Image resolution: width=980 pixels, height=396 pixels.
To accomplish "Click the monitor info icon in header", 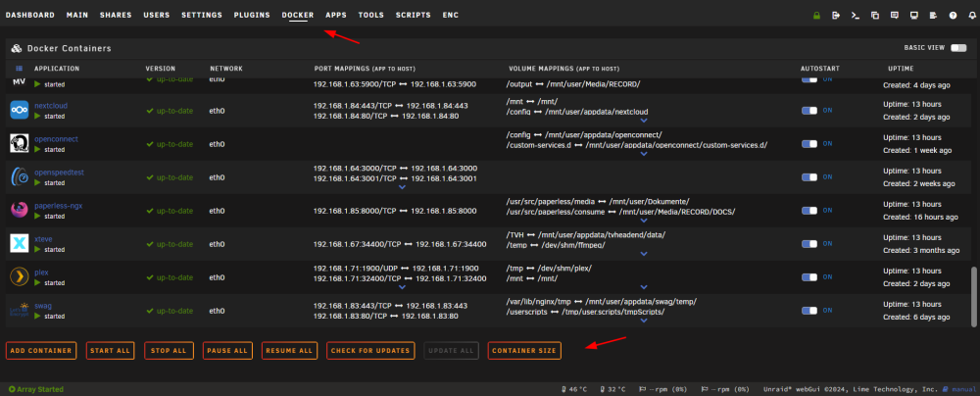I will pos(913,16).
